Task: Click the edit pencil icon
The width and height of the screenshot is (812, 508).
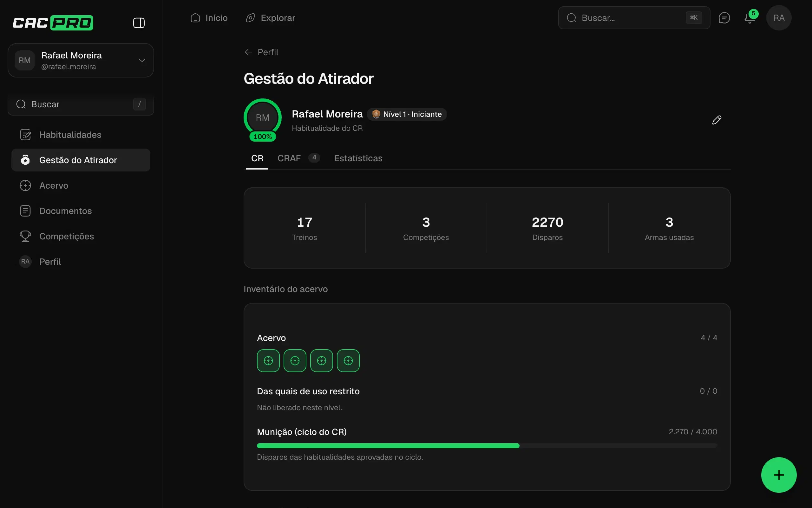Action: click(717, 120)
